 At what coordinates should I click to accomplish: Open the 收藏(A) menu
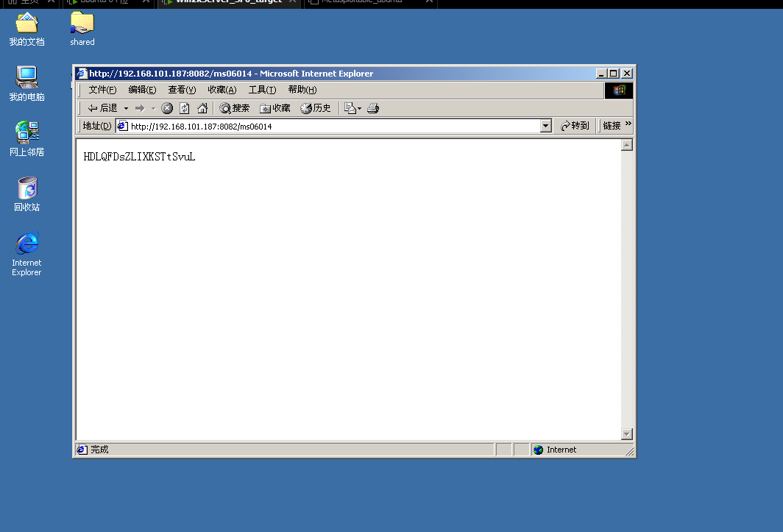[222, 90]
